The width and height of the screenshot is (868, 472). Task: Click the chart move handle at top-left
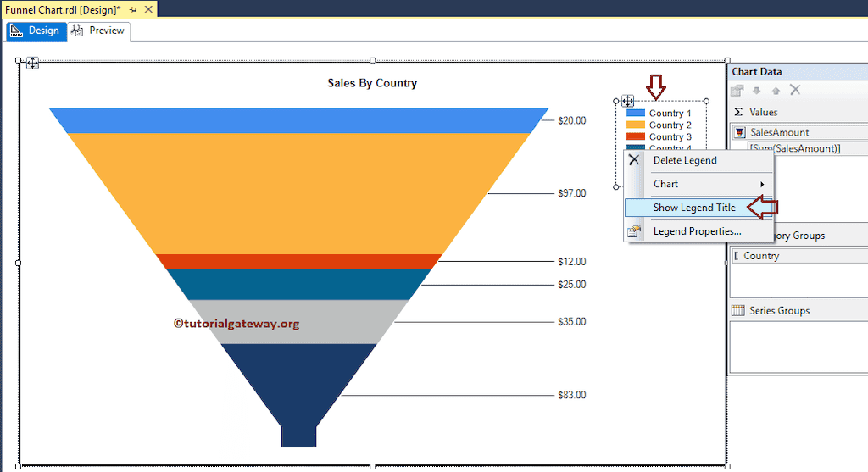(31, 63)
